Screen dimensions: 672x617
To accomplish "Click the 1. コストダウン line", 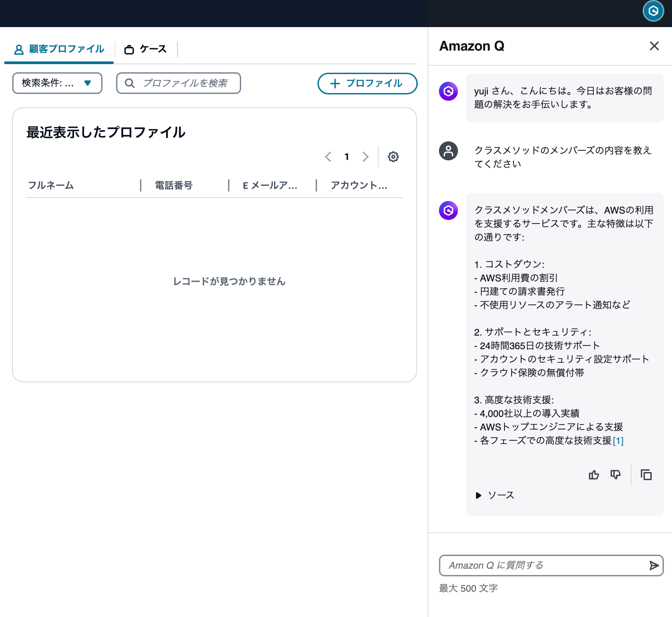I will pos(509,264).
